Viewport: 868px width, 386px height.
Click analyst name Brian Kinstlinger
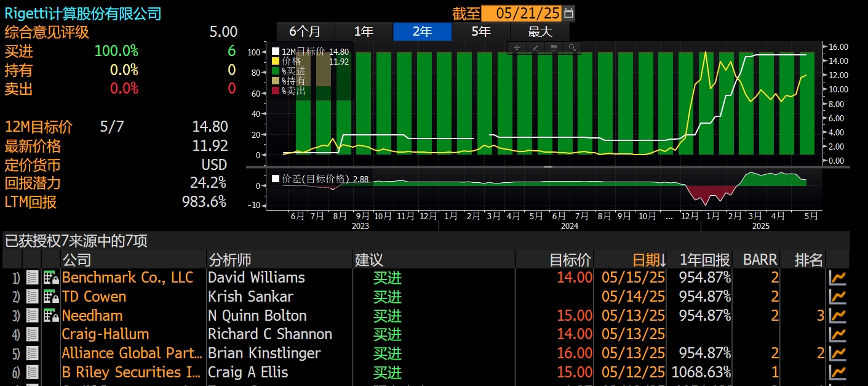tap(264, 353)
